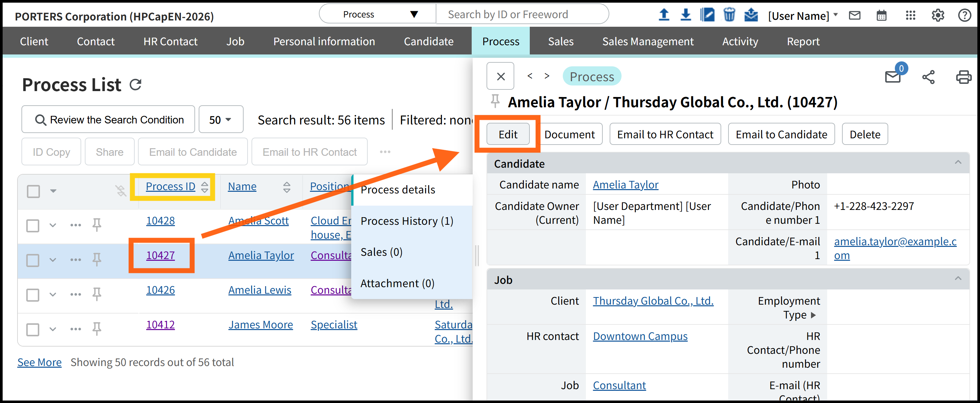Click the upload arrow icon in header
980x403 pixels.
(664, 15)
